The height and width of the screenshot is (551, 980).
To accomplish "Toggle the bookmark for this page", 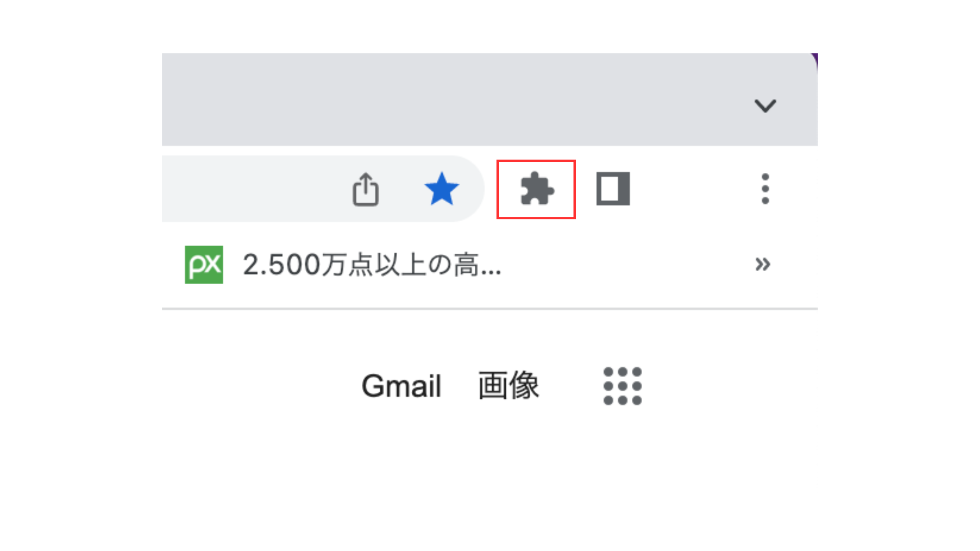I will [x=441, y=189].
